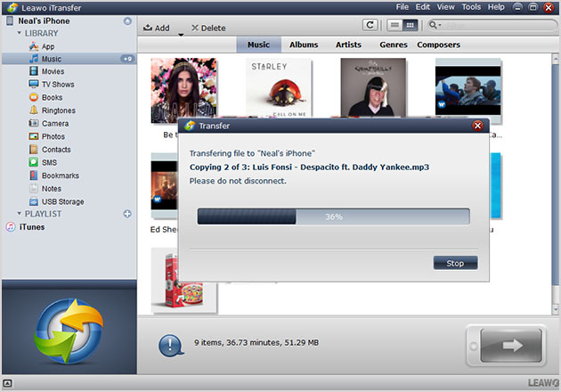
Task: Click the Add button
Action: [x=157, y=28]
